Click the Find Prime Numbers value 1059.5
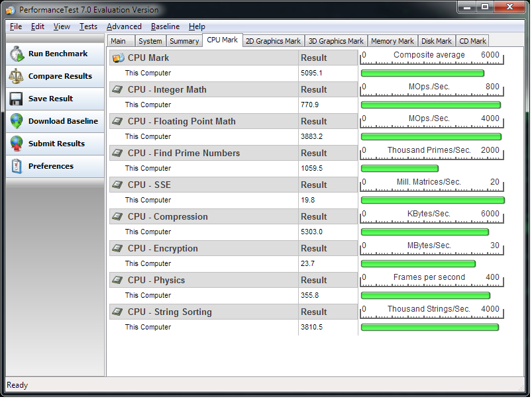This screenshot has height=399, width=532. [311, 169]
